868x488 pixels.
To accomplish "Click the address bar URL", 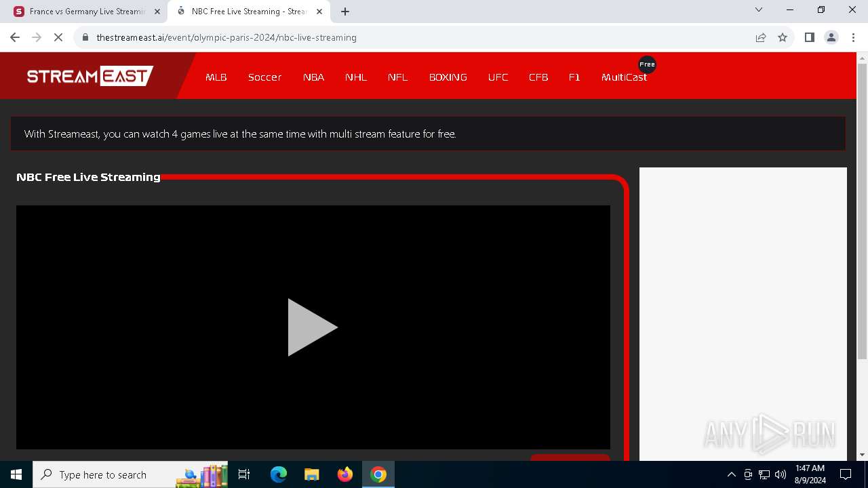I will click(x=226, y=37).
